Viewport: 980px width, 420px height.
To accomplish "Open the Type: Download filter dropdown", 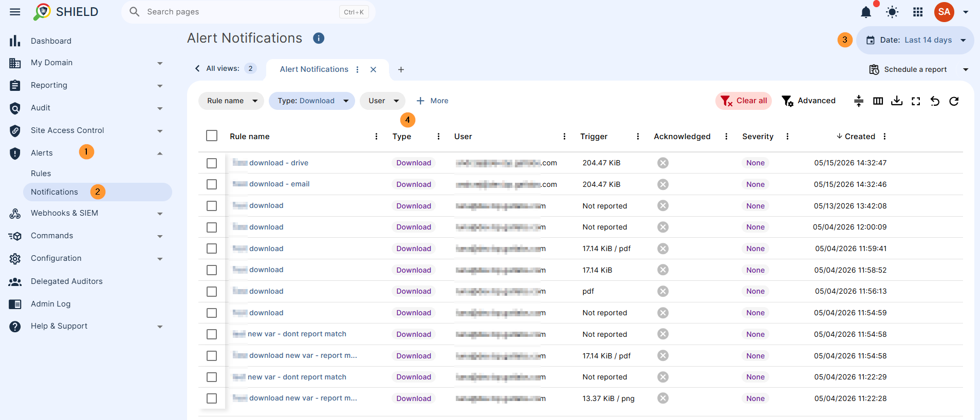I will pos(312,101).
